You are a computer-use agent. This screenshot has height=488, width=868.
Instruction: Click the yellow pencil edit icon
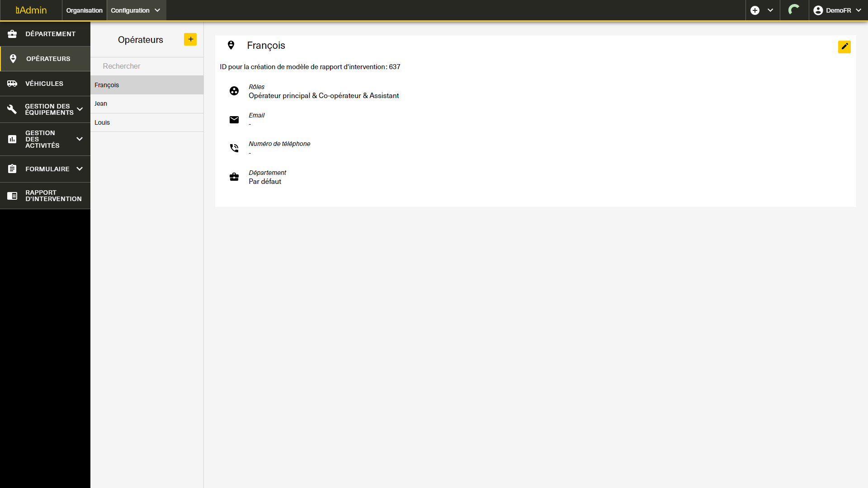point(844,47)
